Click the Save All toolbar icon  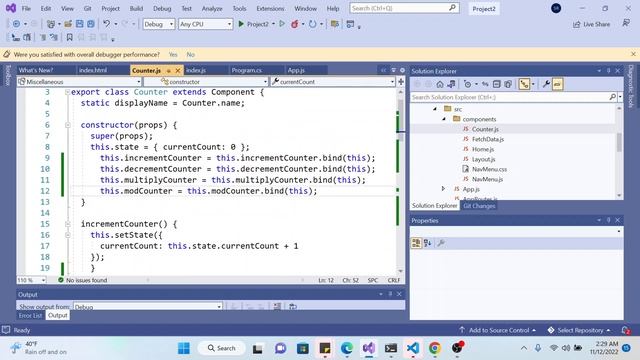click(91, 24)
